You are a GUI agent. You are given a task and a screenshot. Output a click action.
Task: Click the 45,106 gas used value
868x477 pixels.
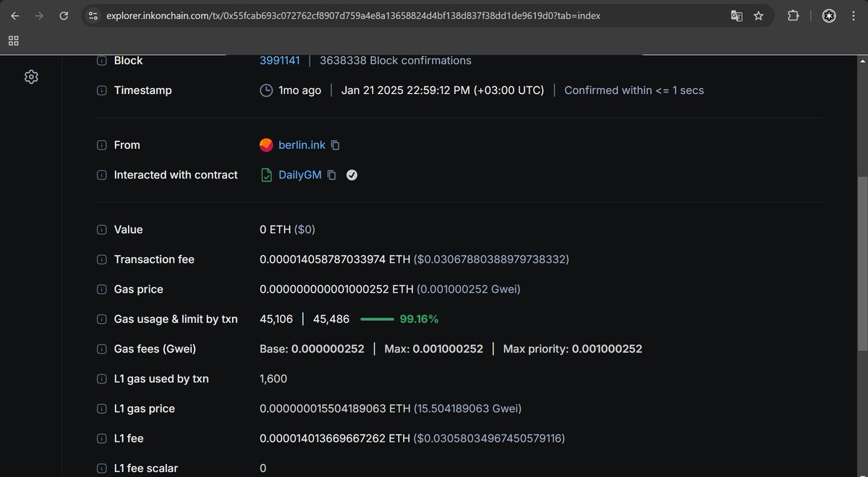point(276,319)
